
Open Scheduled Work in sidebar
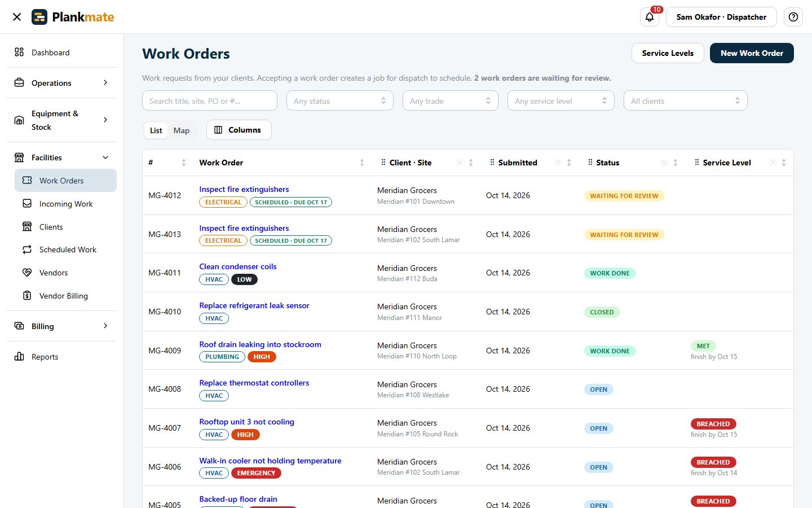[x=65, y=249]
